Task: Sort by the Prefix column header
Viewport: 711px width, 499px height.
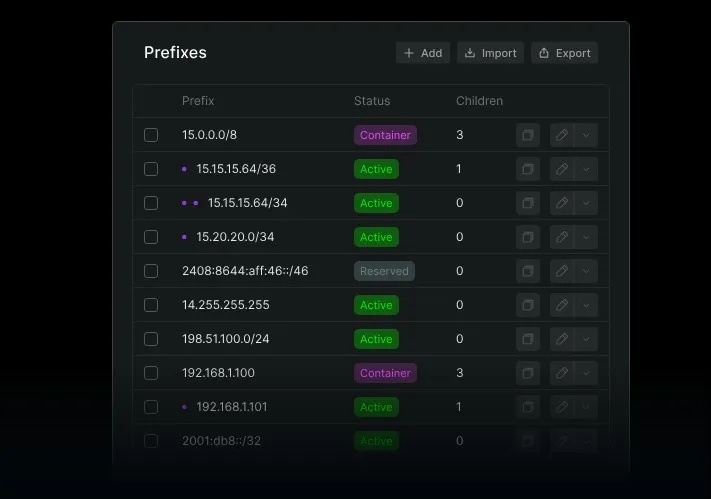Action: [x=198, y=101]
